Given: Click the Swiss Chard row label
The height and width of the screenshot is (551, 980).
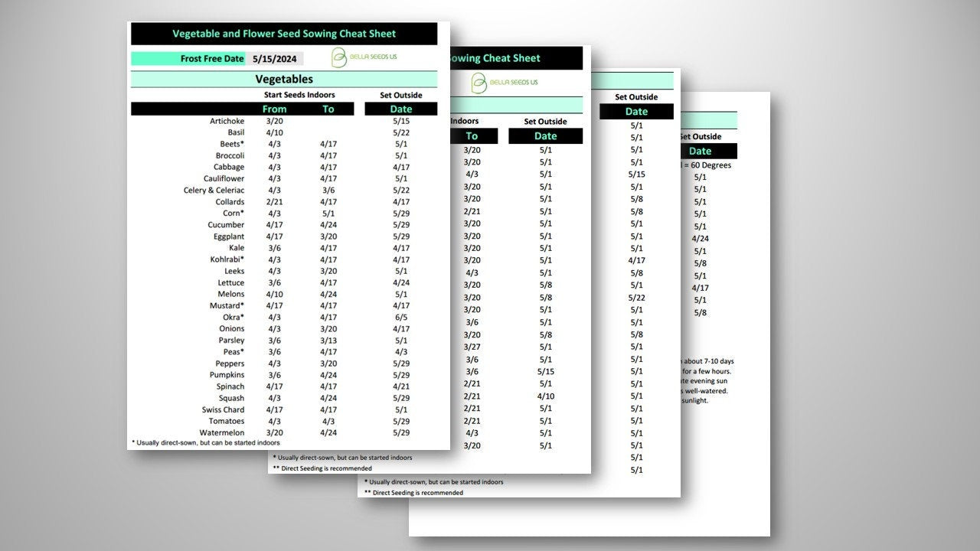Looking at the screenshot, I should [224, 409].
